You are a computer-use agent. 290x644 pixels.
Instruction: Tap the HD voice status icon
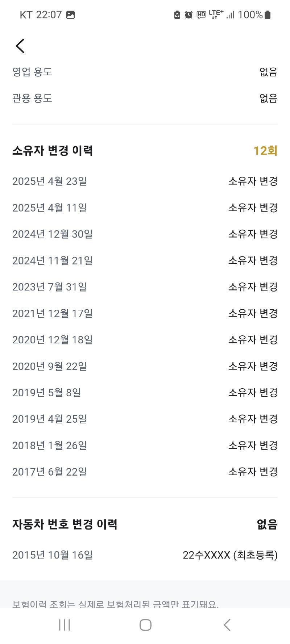(x=201, y=15)
